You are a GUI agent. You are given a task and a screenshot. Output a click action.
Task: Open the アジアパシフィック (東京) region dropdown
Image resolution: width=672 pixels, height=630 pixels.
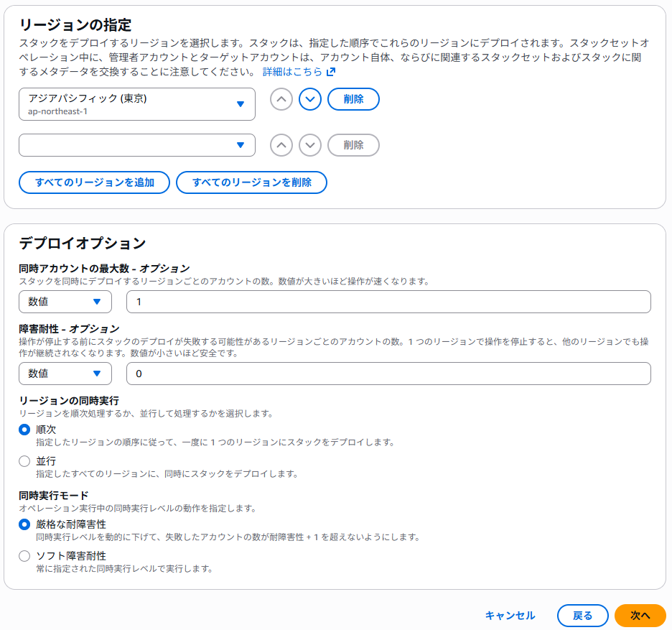click(136, 103)
